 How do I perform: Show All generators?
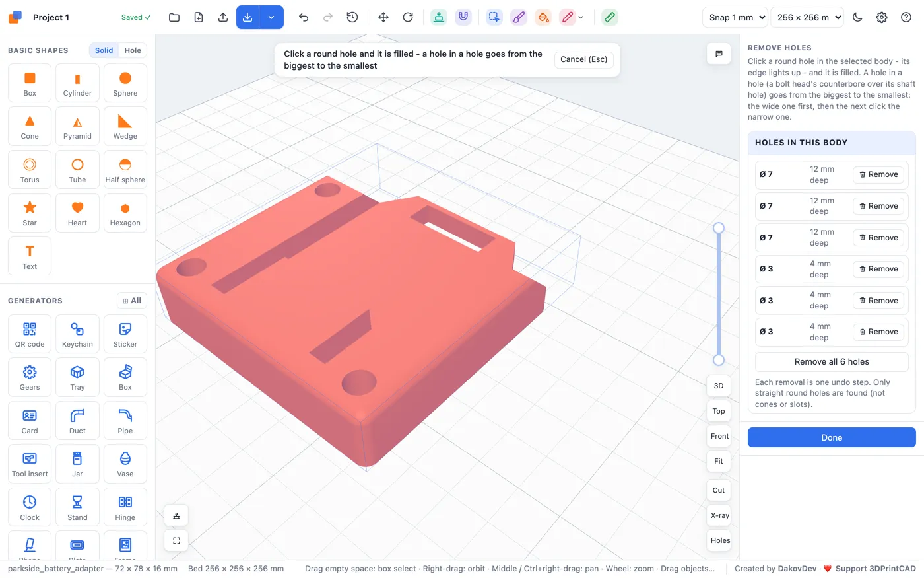132,301
